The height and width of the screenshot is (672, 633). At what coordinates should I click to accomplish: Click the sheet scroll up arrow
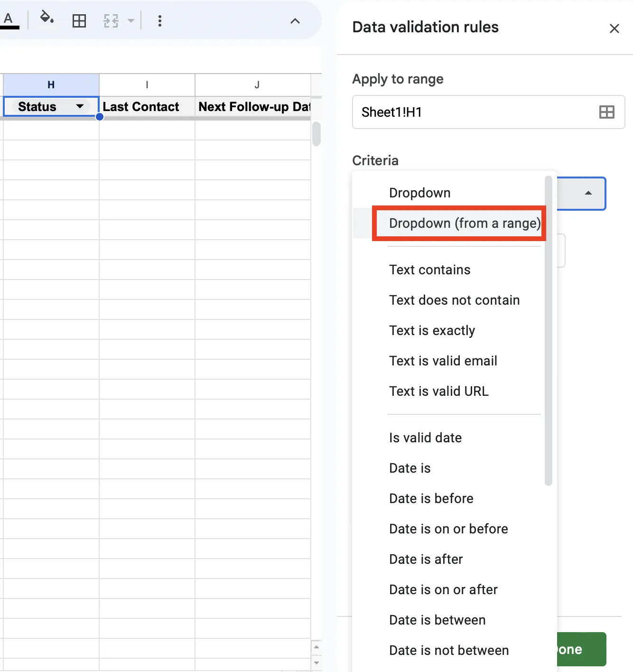click(316, 647)
